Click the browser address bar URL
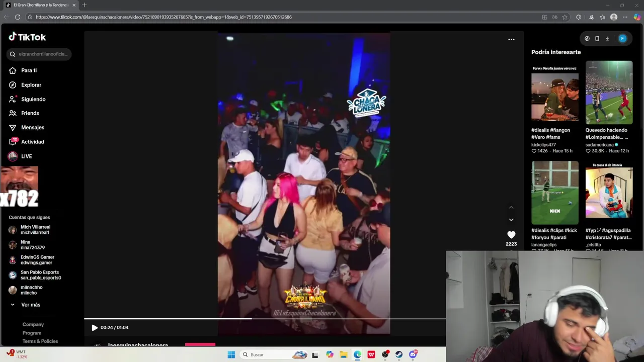Image resolution: width=644 pixels, height=362 pixels. point(164,17)
